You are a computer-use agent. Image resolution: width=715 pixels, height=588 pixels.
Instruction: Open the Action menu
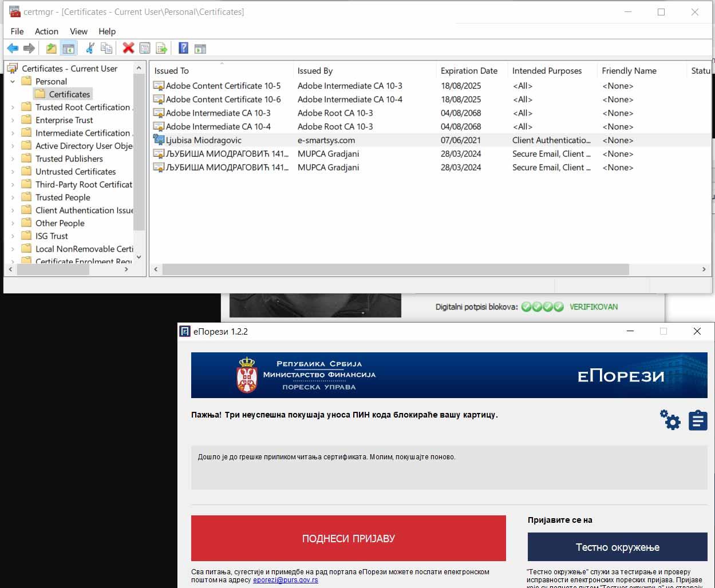(46, 31)
